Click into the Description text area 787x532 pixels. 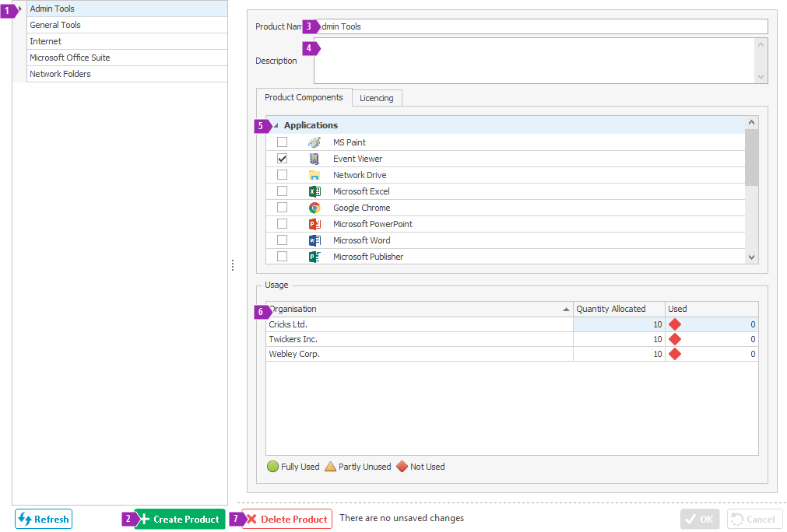pyautogui.click(x=534, y=61)
